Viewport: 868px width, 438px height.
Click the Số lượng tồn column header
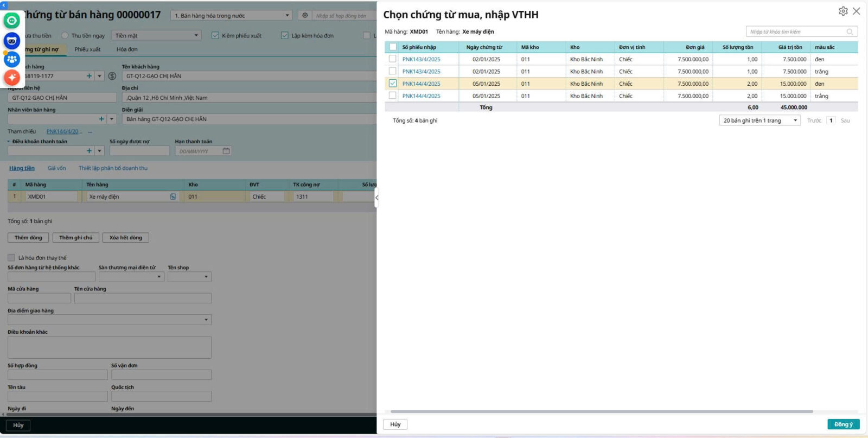(x=738, y=47)
